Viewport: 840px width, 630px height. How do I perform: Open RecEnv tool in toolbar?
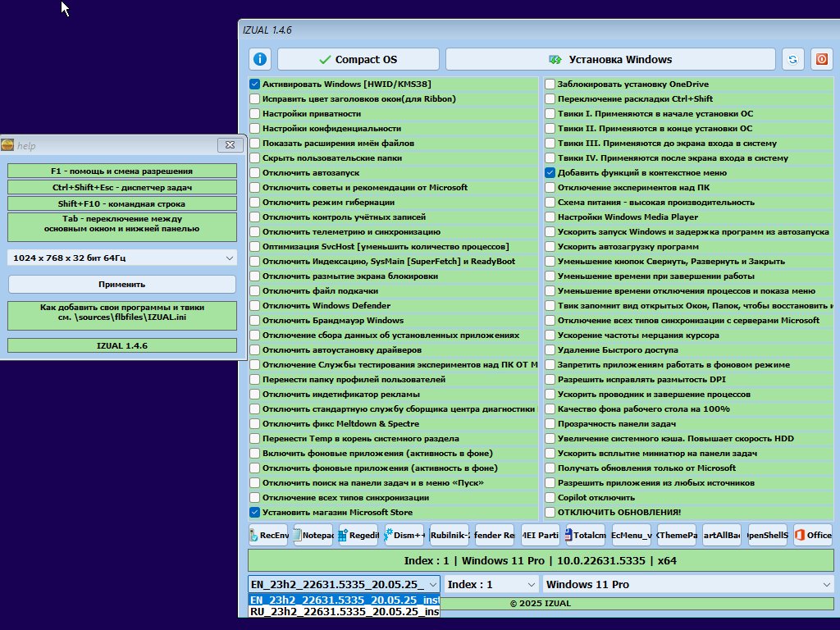[x=268, y=535]
